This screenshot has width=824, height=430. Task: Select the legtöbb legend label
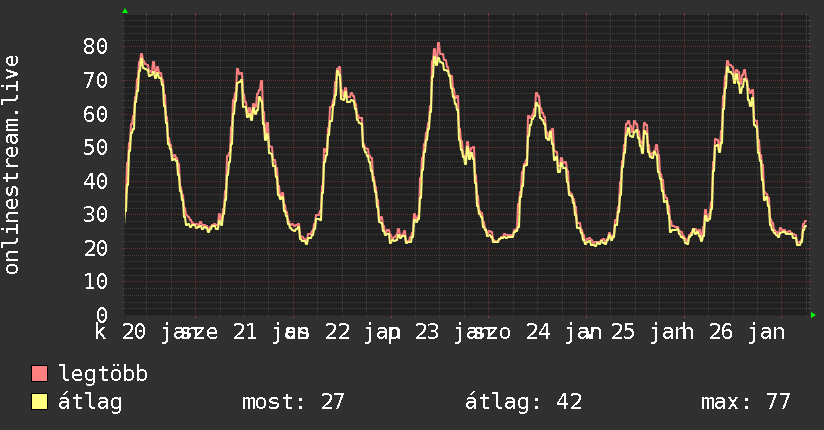pos(103,374)
